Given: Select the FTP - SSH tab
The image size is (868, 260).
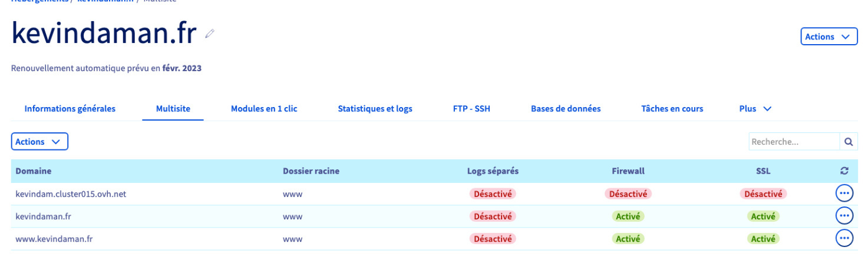Looking at the screenshot, I should coord(467,109).
